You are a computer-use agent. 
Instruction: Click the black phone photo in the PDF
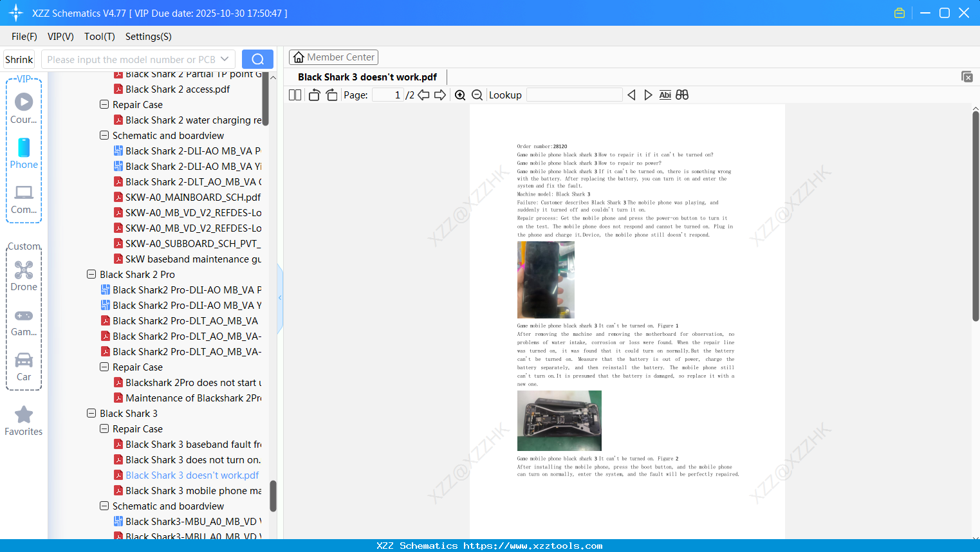pos(546,280)
